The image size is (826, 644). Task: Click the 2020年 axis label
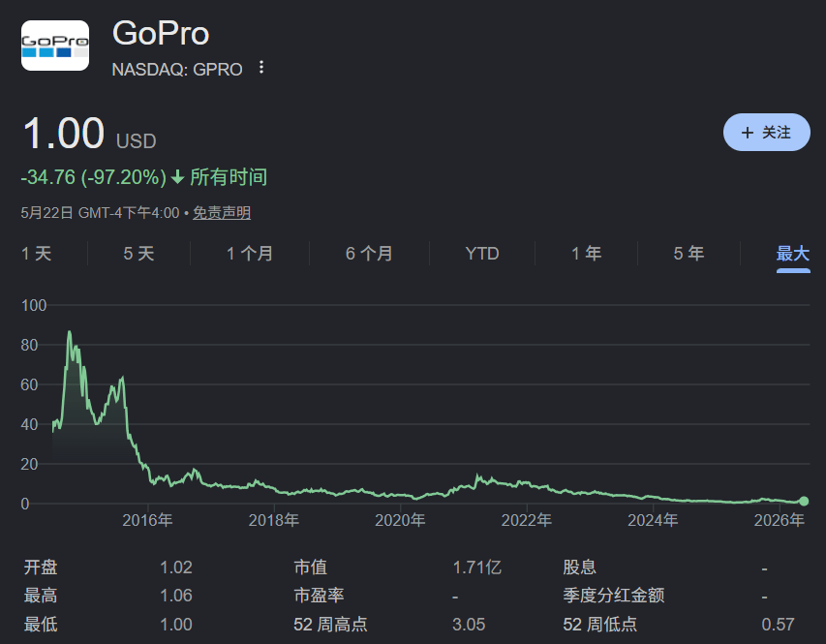tap(400, 520)
